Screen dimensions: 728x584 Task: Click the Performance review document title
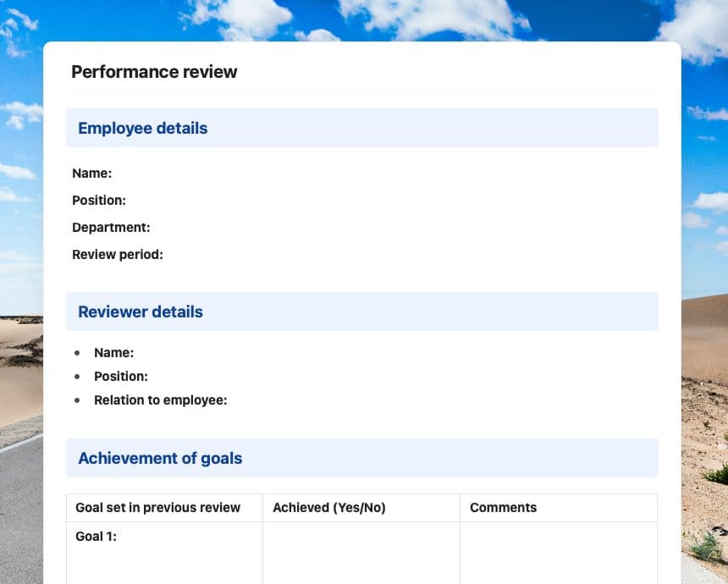[x=154, y=72]
